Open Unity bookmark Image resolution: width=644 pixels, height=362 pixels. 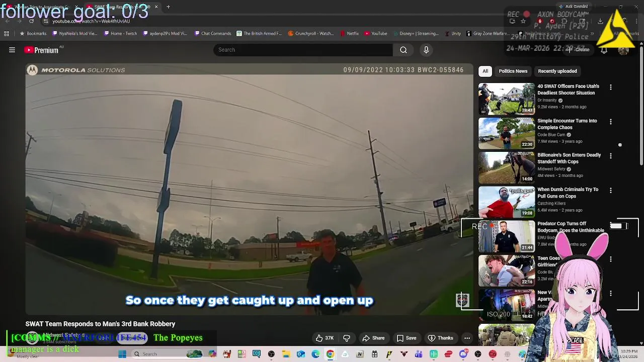click(452, 33)
